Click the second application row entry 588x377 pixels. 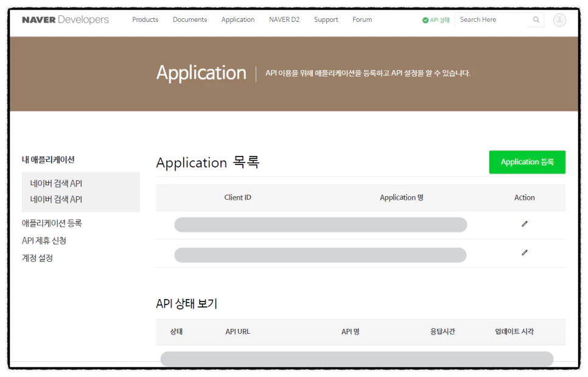(320, 255)
